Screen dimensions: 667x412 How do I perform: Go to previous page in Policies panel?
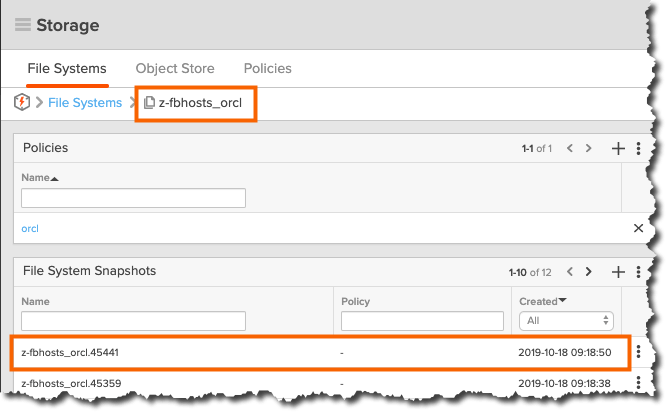tap(570, 148)
